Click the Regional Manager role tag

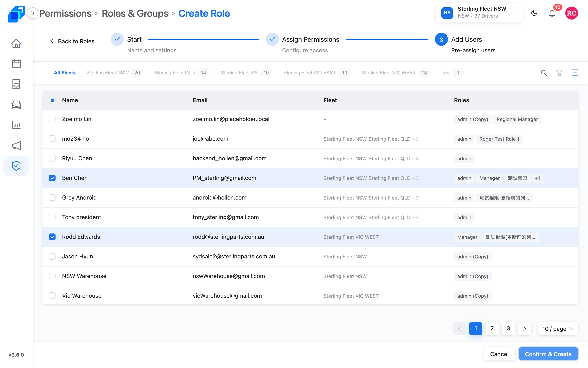click(517, 119)
